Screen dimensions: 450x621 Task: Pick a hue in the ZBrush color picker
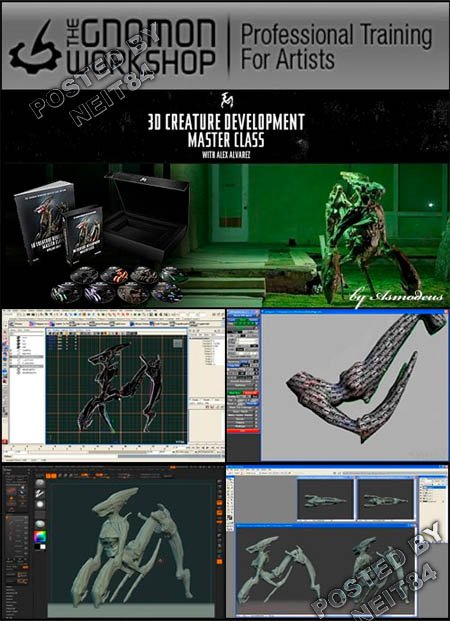(x=40, y=537)
